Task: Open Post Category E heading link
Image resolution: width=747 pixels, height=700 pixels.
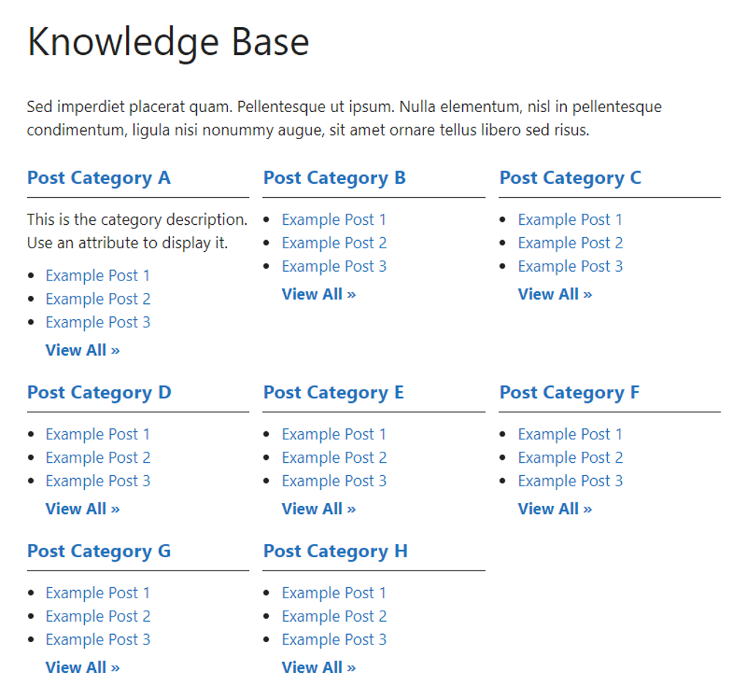Action: (x=334, y=392)
